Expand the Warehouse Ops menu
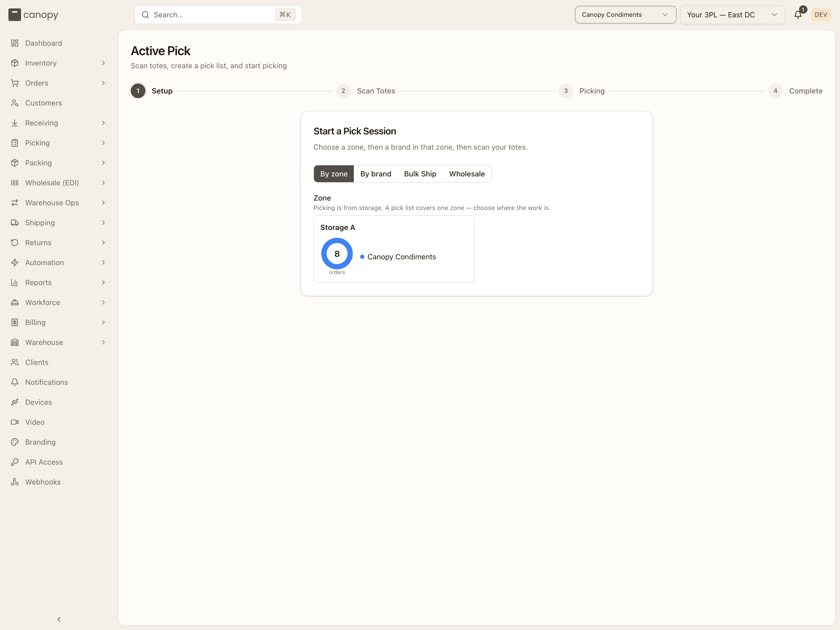The height and width of the screenshot is (630, 840). (59, 203)
